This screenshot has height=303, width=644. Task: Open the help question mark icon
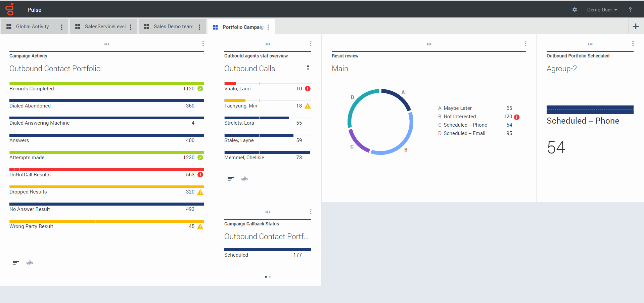tap(630, 10)
